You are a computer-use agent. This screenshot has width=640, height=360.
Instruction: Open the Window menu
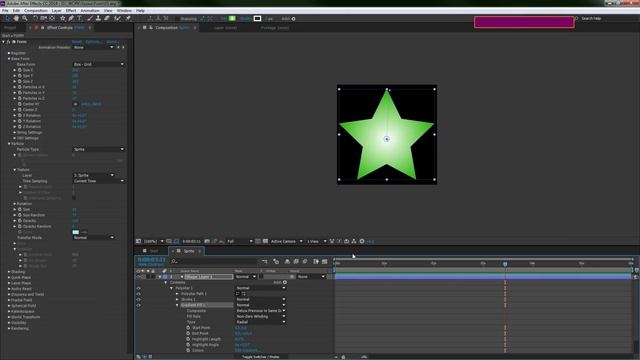point(124,11)
